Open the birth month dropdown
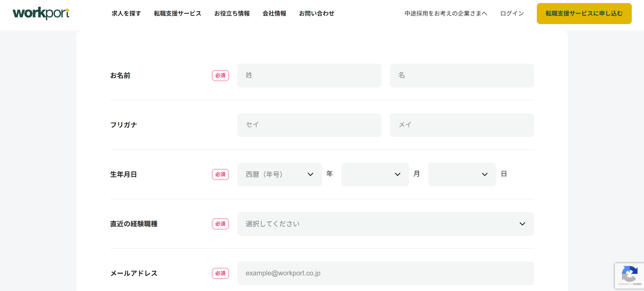 (375, 174)
